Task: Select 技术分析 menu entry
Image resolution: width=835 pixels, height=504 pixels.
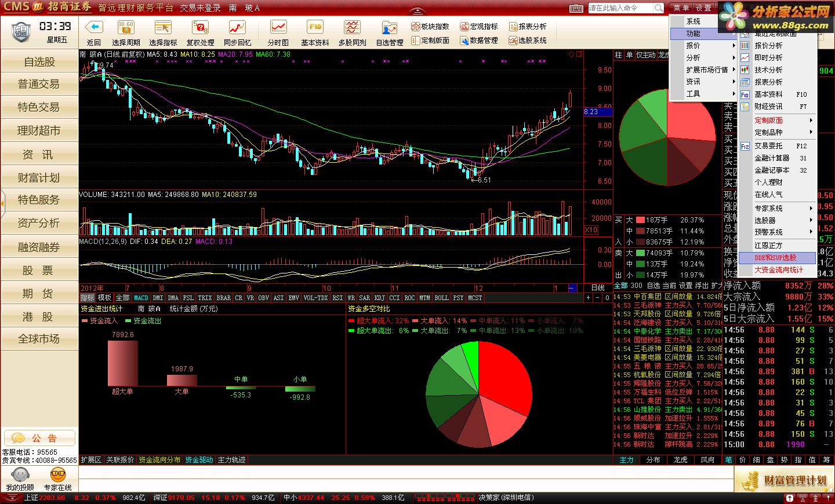Action: [777, 70]
